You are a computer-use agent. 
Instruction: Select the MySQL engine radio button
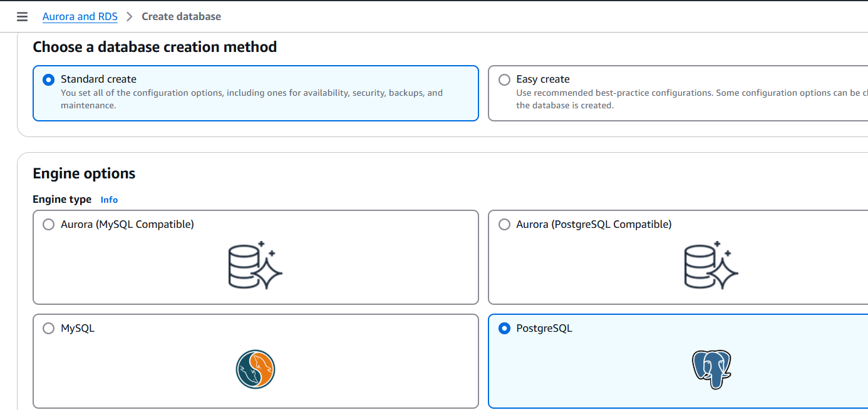[x=48, y=329]
